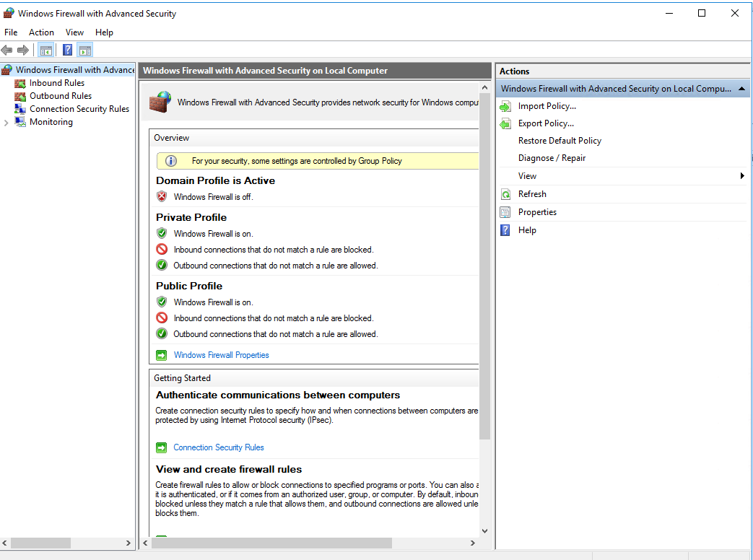
Task: Open the Action menu
Action: (41, 32)
